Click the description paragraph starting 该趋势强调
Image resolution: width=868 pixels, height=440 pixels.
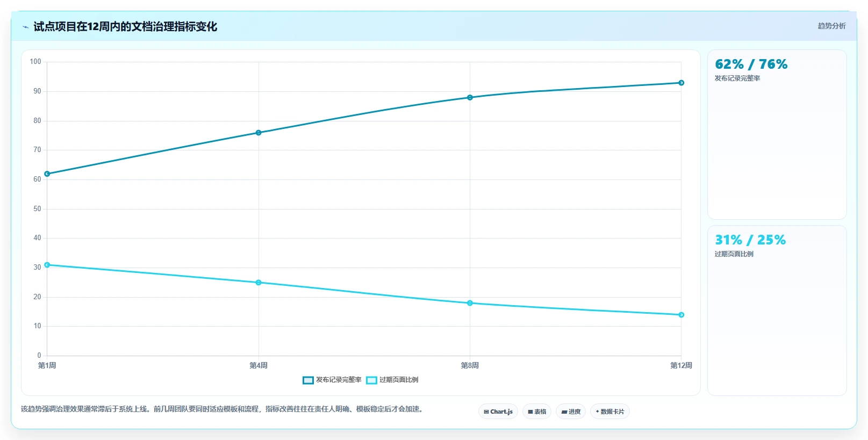click(223, 409)
